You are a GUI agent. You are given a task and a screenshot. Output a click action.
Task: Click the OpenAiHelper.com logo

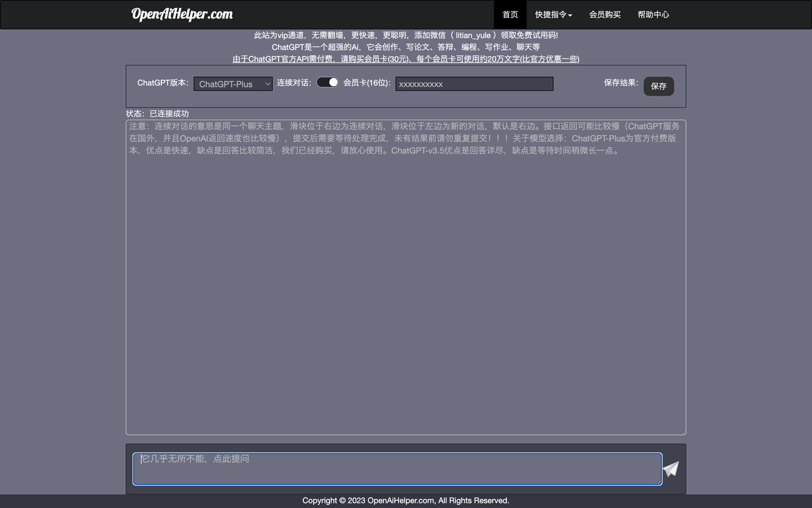click(182, 14)
